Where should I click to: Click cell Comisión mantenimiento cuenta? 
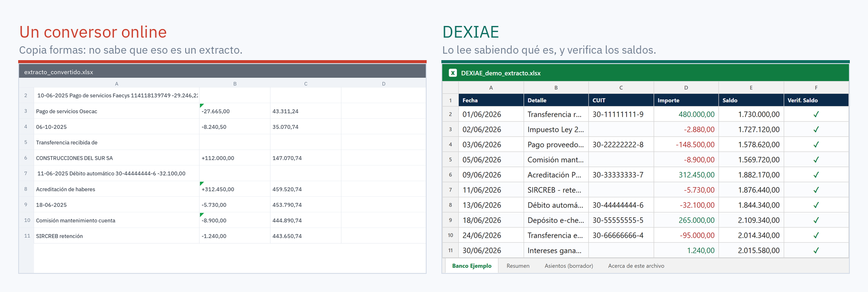116,220
